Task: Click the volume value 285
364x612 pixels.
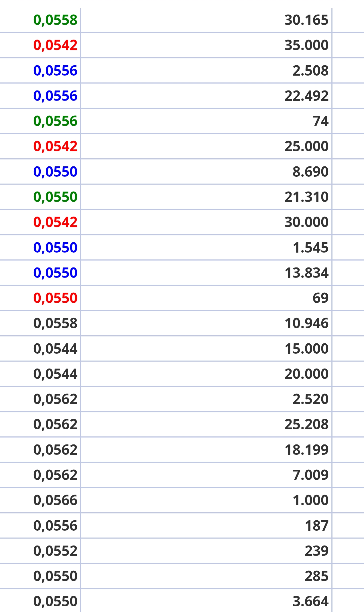Action: point(316,576)
